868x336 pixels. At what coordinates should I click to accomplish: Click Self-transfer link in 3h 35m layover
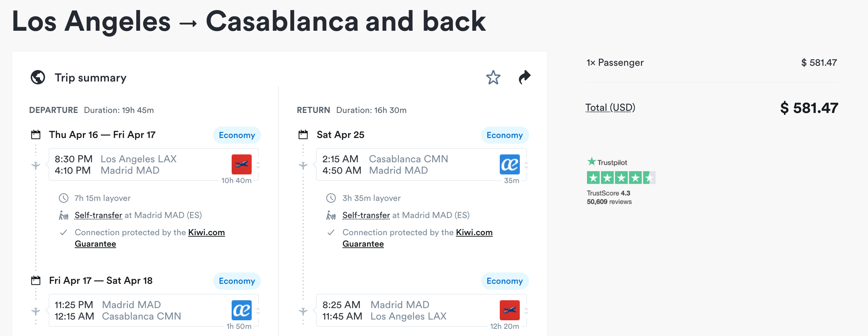pyautogui.click(x=366, y=215)
